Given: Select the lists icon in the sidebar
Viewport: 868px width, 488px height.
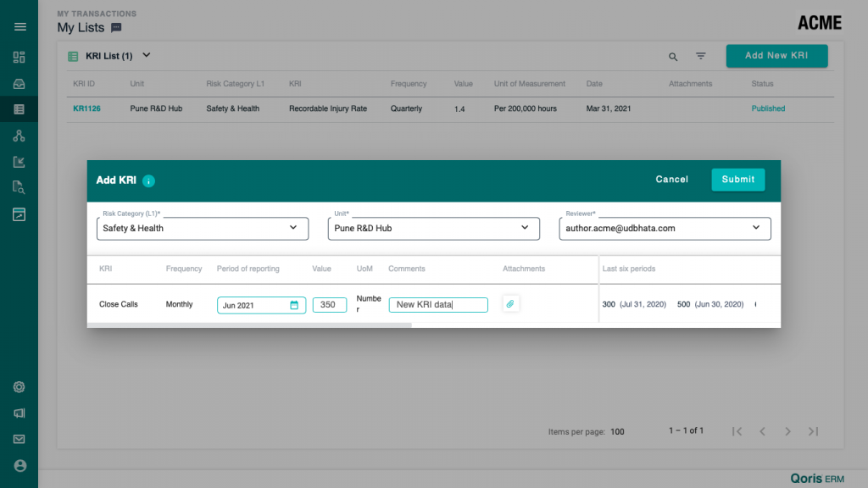Looking at the screenshot, I should point(19,109).
